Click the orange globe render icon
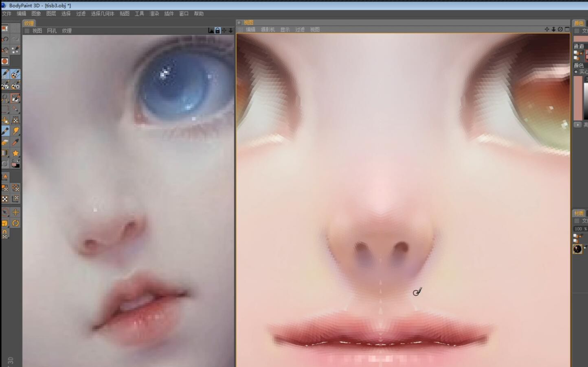Image resolution: width=588 pixels, height=367 pixels. [5, 61]
